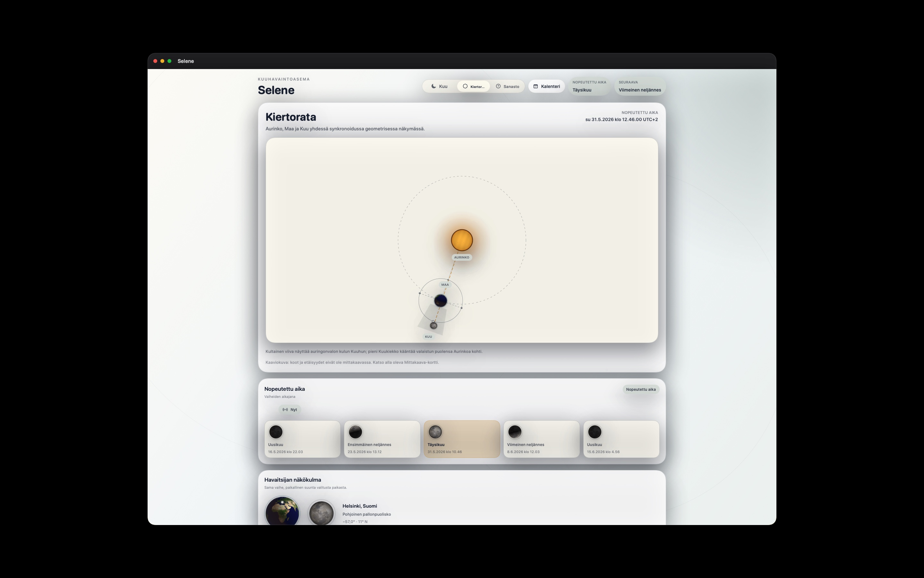Click the Nyt button

[290, 410]
